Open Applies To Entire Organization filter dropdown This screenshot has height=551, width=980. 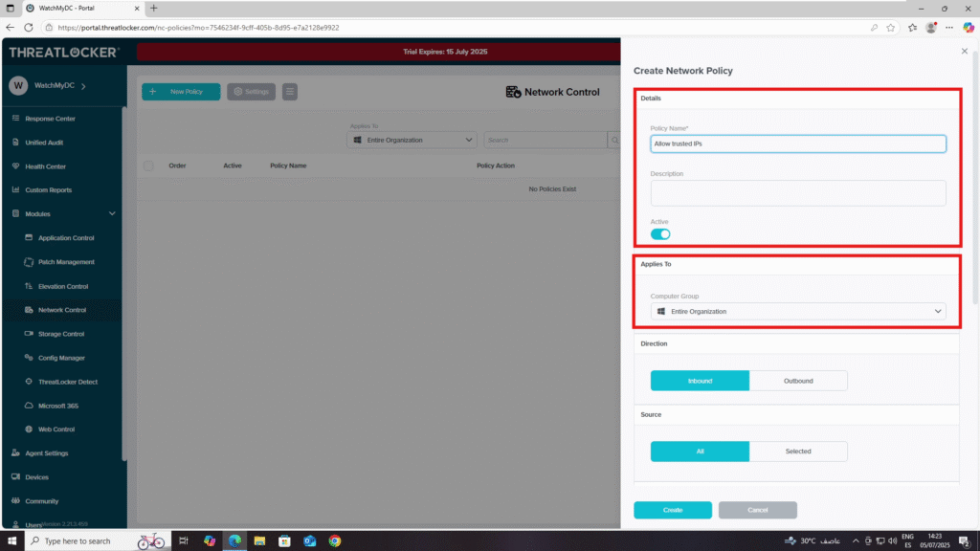[x=412, y=140]
